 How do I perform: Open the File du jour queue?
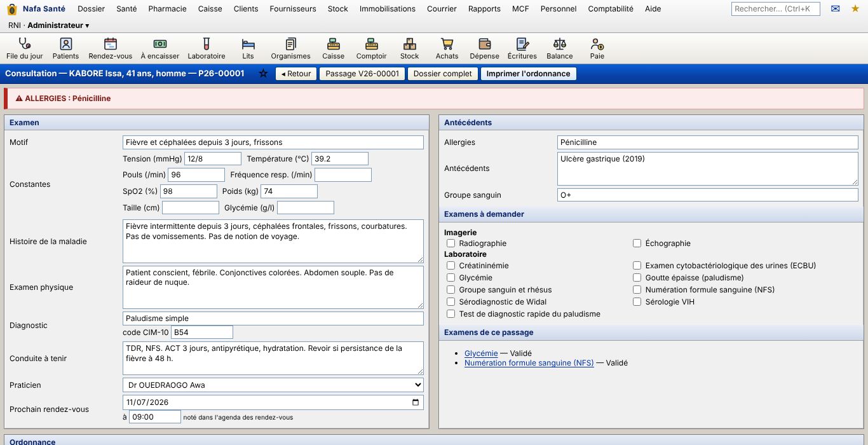(25, 48)
